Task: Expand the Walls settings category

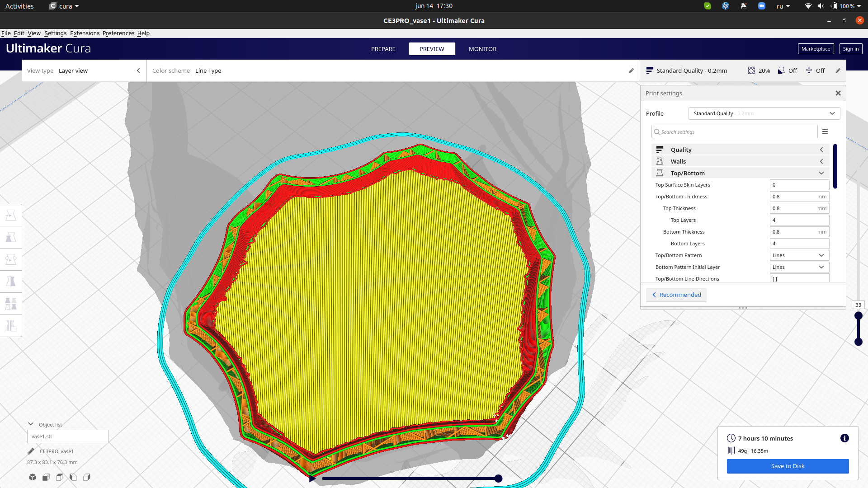Action: (740, 161)
